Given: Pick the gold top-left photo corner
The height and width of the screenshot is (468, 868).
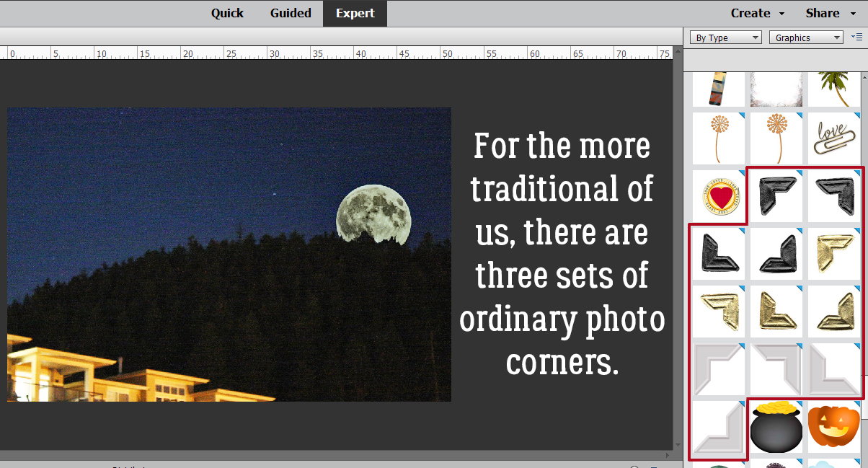Looking at the screenshot, I should [x=834, y=253].
